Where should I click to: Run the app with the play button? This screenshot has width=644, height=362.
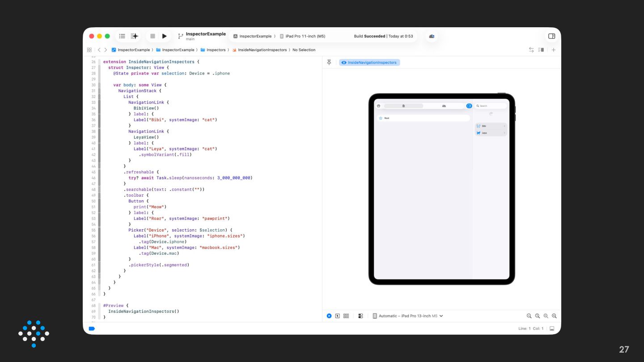[165, 36]
